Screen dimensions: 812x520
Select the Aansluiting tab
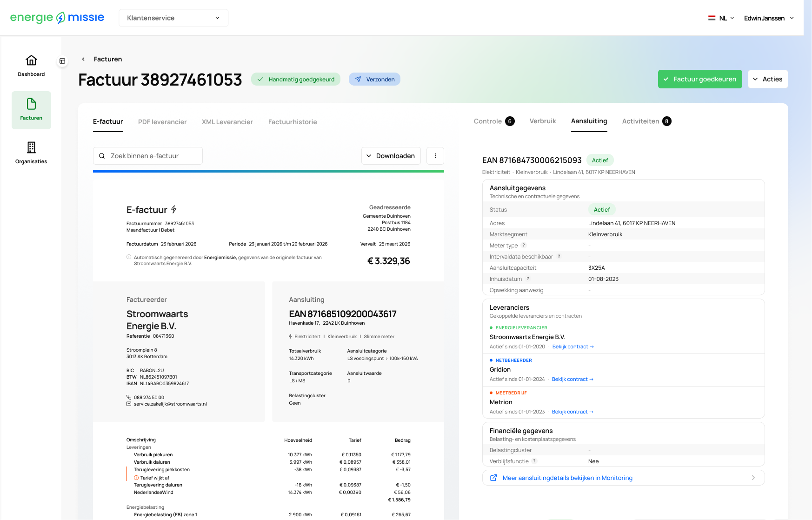(589, 121)
